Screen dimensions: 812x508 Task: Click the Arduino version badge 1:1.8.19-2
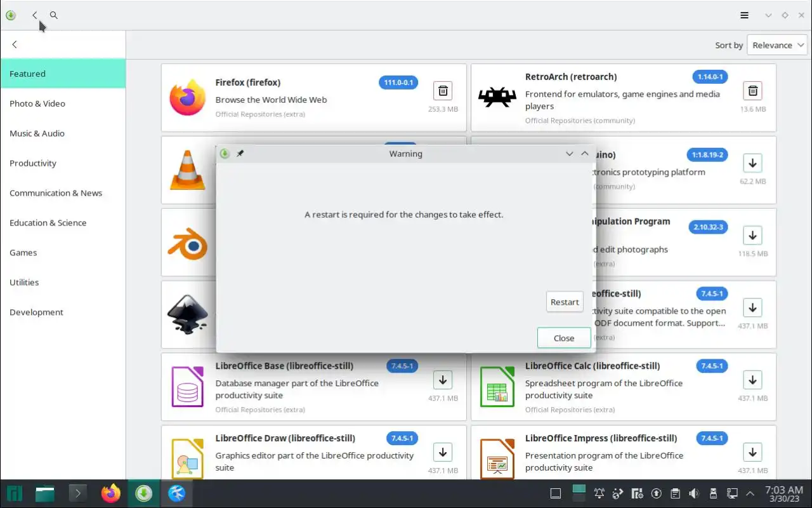pyautogui.click(x=707, y=155)
